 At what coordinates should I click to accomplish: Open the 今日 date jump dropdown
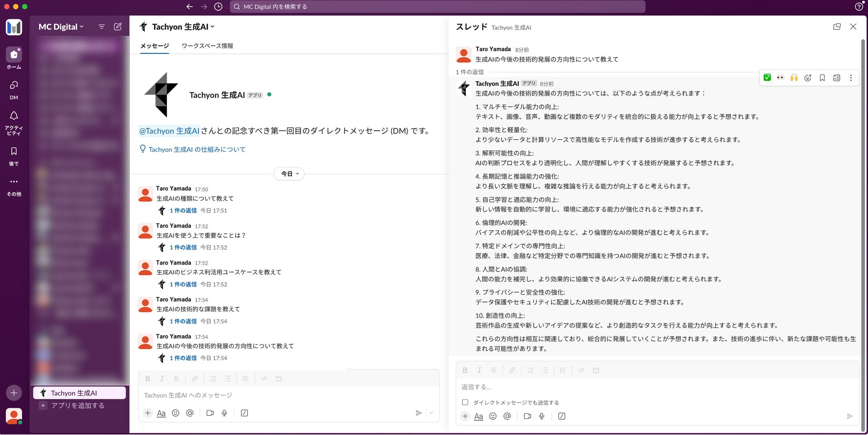[289, 174]
